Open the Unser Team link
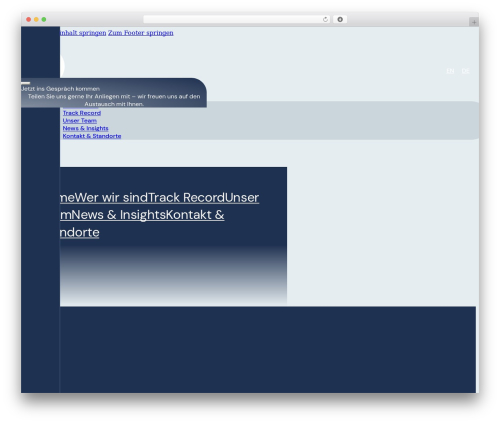The width and height of the screenshot is (500, 423). point(80,121)
